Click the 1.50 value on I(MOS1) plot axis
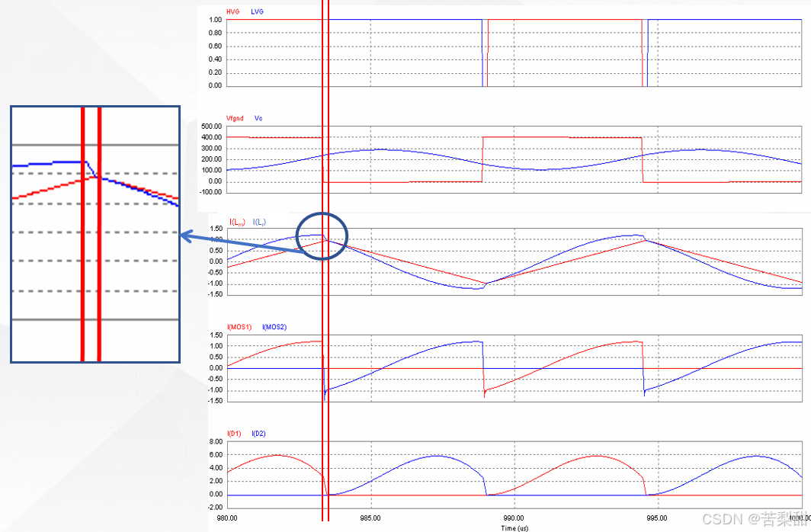This screenshot has width=811, height=532. [x=216, y=335]
